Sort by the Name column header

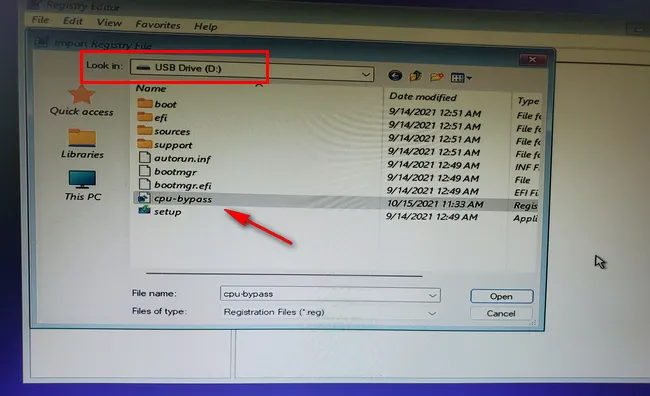pos(151,88)
